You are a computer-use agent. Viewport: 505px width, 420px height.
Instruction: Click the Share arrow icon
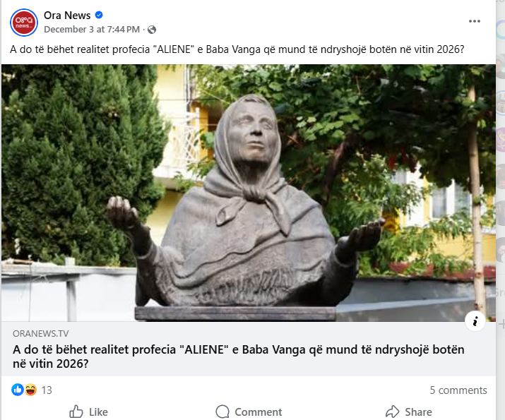pyautogui.click(x=392, y=412)
